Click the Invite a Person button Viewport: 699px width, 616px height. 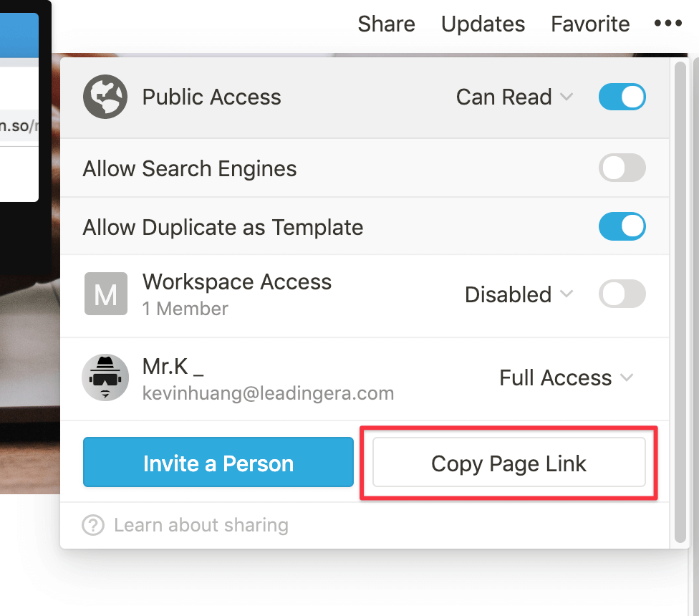(218, 462)
